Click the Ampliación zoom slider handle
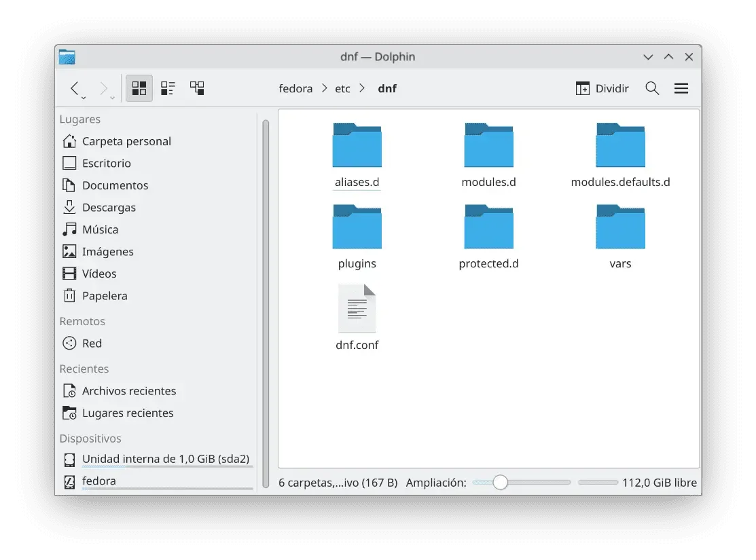756x560 pixels. [500, 483]
